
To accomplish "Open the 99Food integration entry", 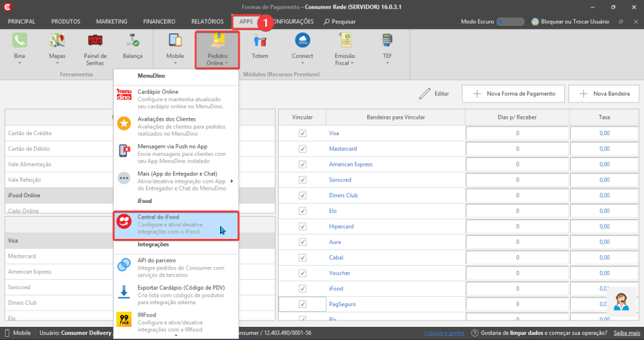I will coord(176,322).
